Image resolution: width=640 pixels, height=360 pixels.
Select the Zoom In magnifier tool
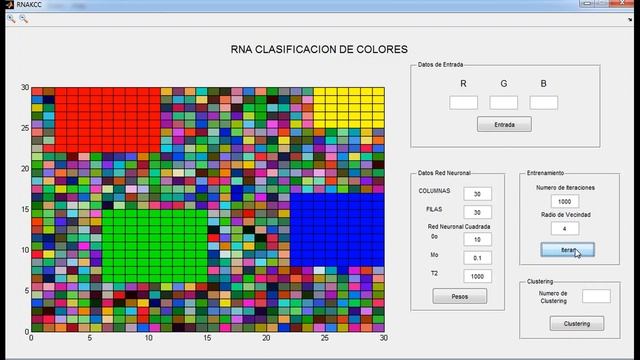(x=11, y=19)
